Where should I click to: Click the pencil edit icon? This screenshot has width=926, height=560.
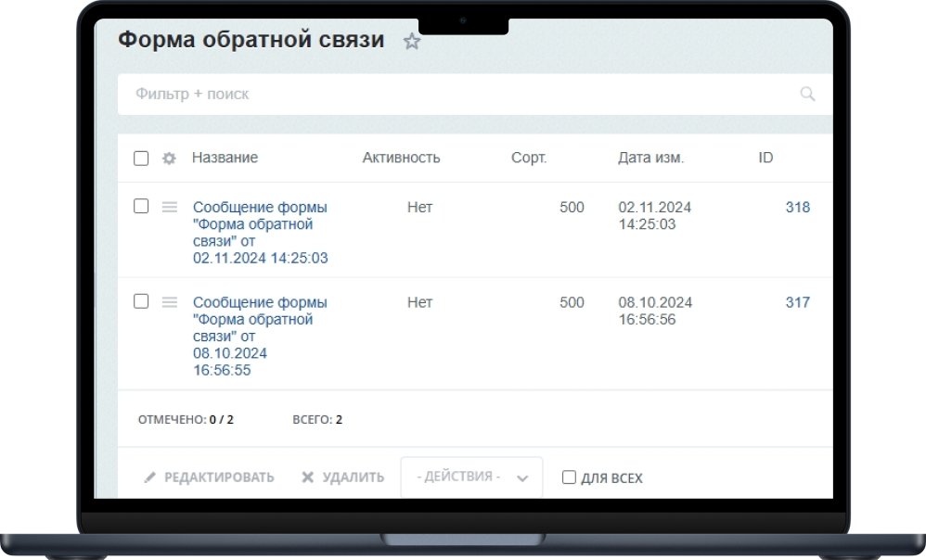click(x=150, y=477)
